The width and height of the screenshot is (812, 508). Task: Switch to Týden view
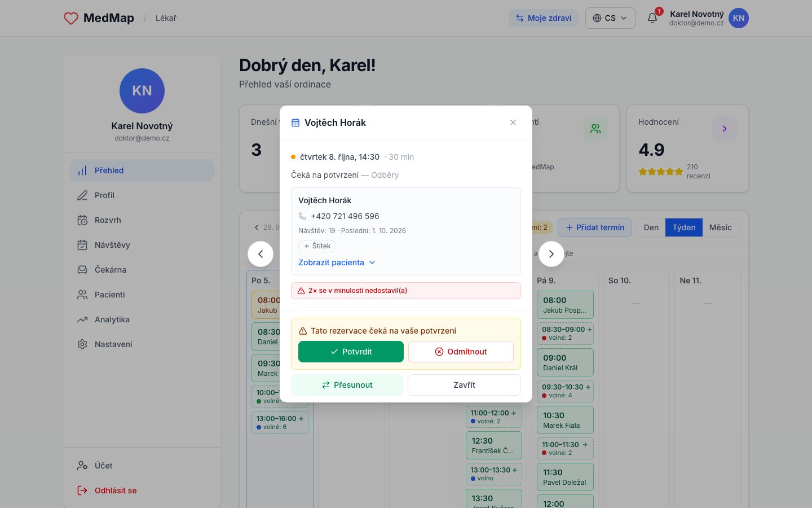(684, 227)
